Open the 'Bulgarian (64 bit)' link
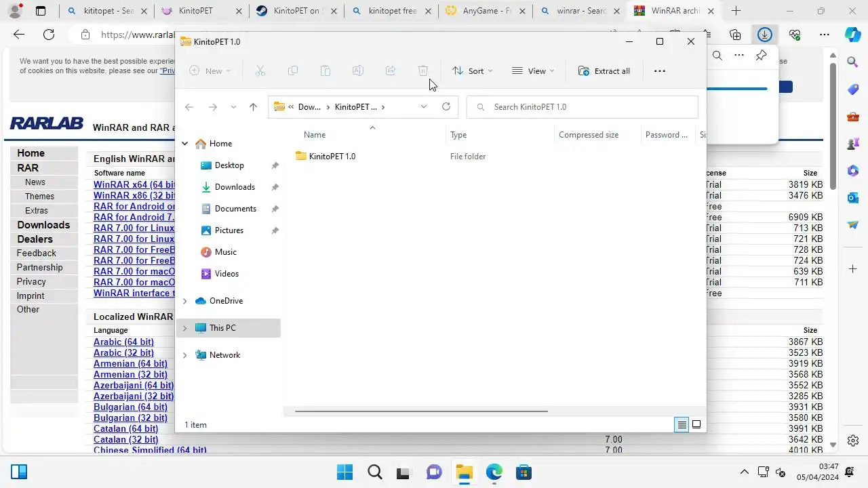 pyautogui.click(x=130, y=407)
